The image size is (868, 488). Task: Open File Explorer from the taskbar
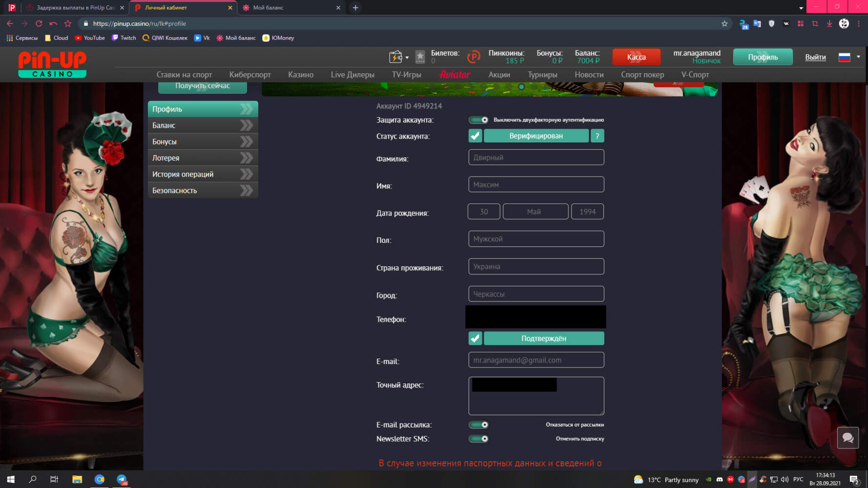tap(77, 479)
